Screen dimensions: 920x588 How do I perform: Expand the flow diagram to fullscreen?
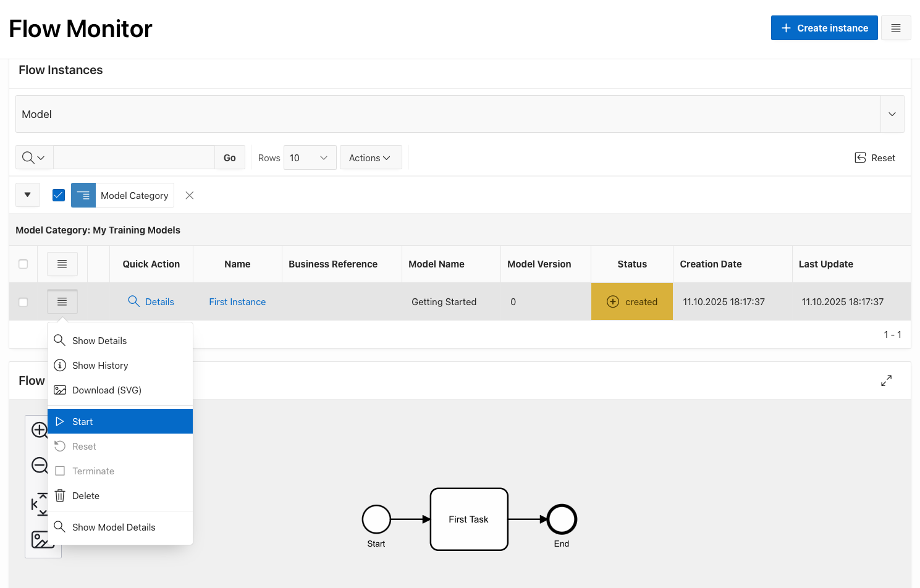coord(886,380)
